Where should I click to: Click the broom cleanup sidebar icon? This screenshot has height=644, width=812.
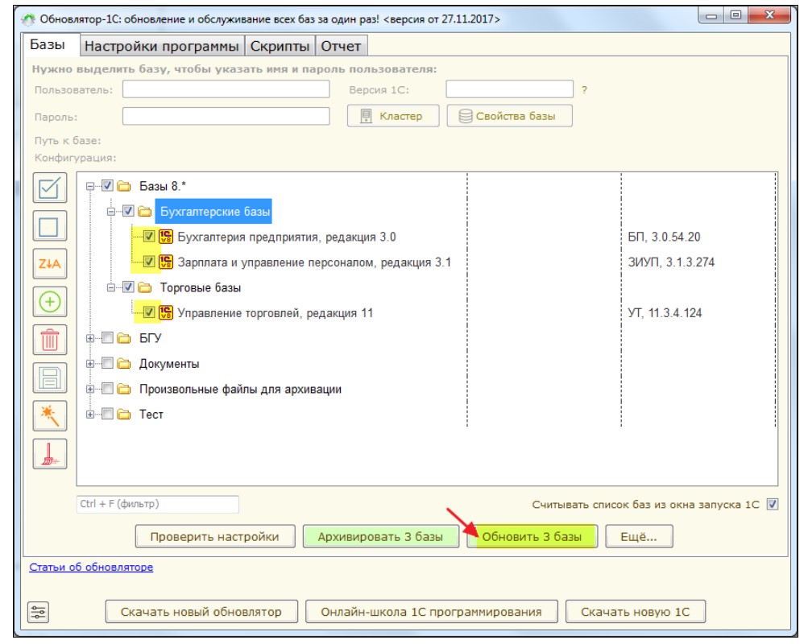(x=50, y=454)
